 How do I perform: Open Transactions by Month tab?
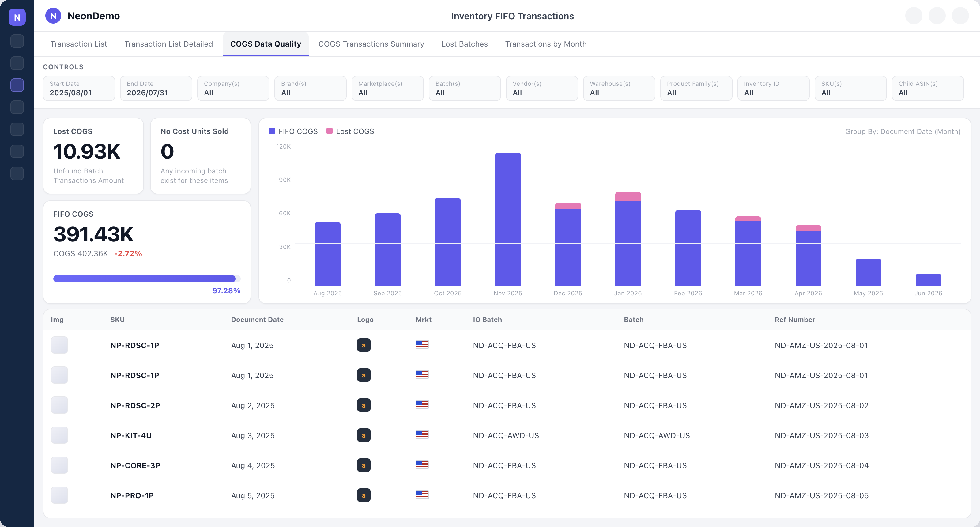(545, 44)
